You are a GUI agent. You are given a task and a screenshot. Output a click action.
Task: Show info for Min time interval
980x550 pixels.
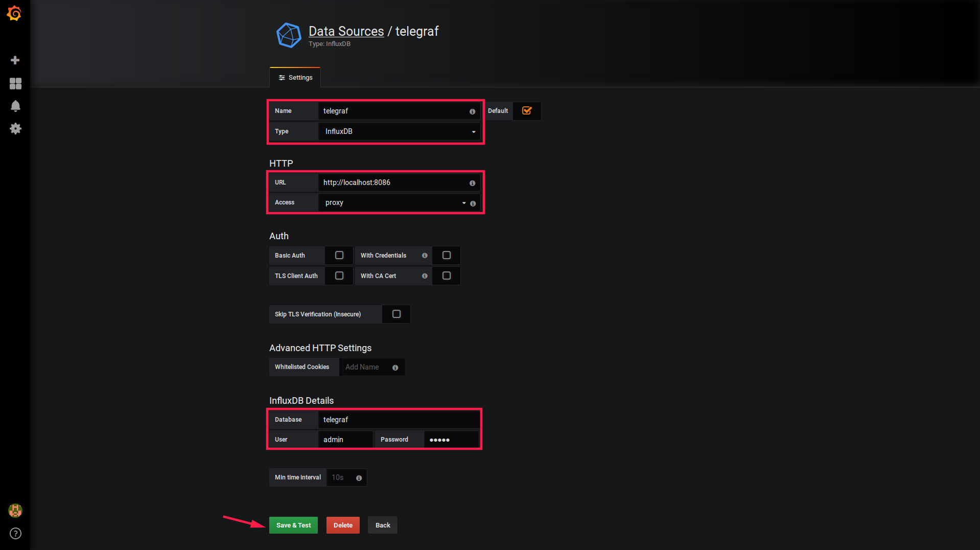tap(359, 478)
